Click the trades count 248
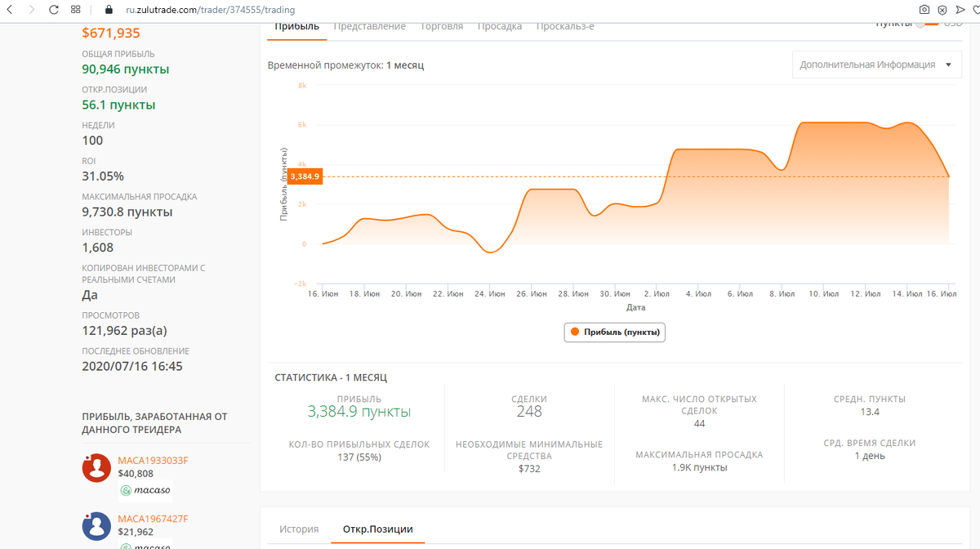 click(x=529, y=412)
